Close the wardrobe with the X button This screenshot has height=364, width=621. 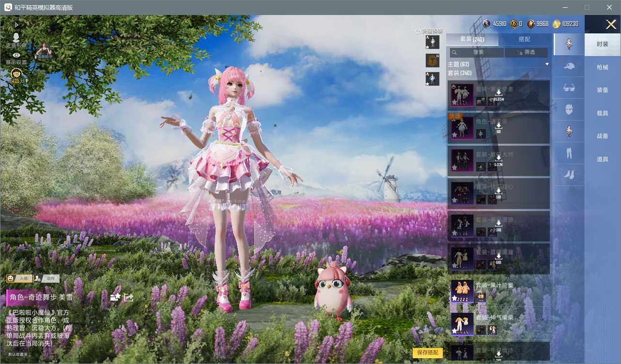611,24
